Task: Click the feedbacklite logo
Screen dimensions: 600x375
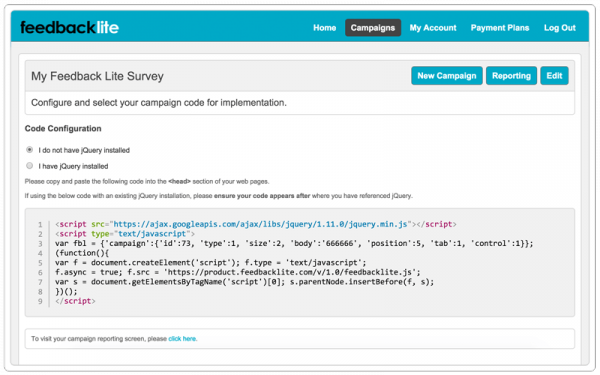Action: click(x=69, y=28)
